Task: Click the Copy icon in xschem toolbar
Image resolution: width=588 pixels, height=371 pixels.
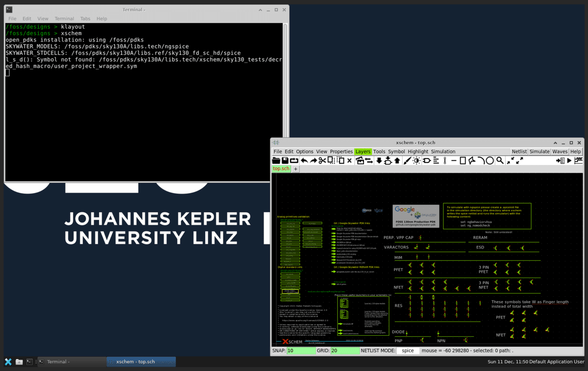Action: pyautogui.click(x=331, y=161)
